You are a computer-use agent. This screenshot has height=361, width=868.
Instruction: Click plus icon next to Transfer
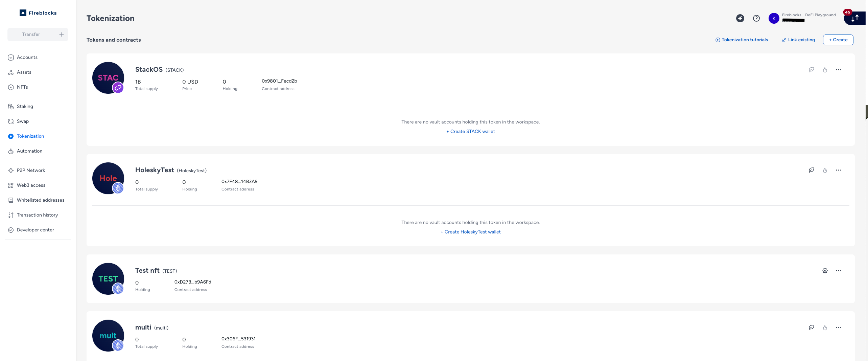click(x=62, y=35)
